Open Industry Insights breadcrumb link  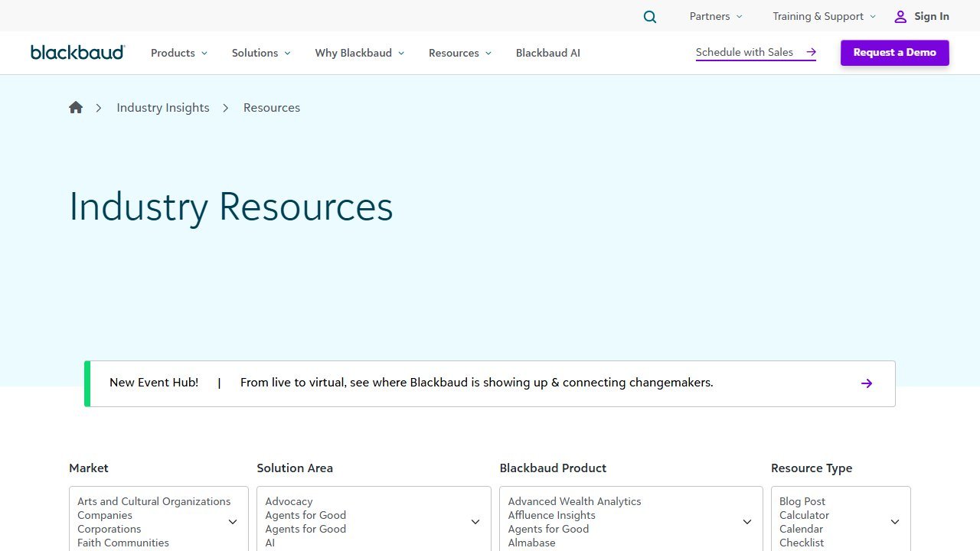click(163, 108)
